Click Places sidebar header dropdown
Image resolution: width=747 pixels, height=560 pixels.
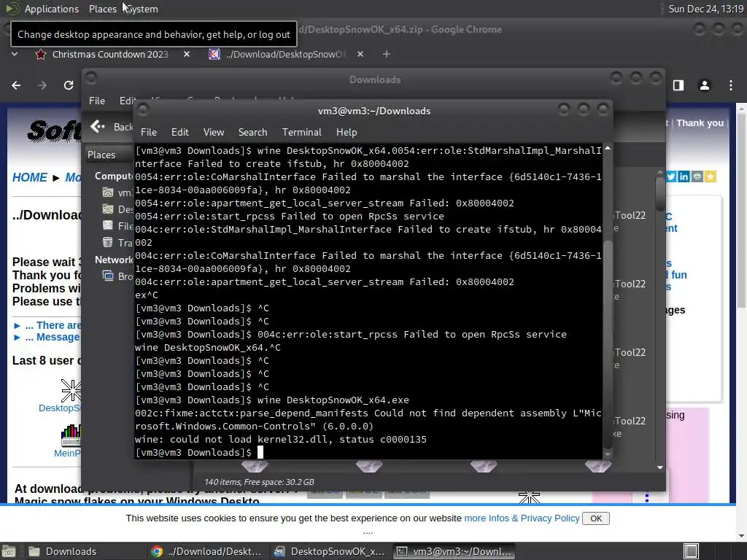[108, 155]
